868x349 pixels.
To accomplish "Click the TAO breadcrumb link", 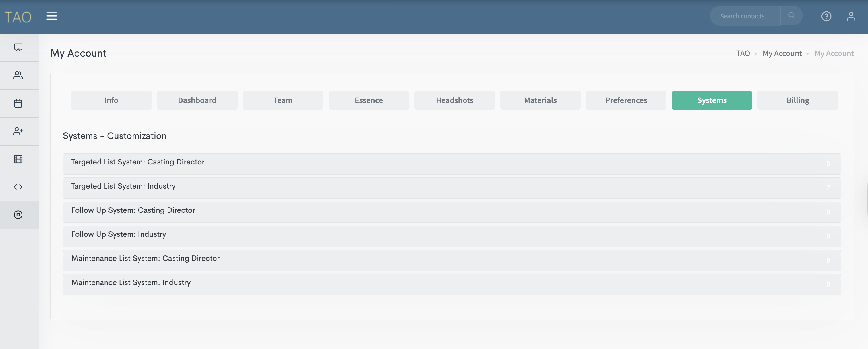I will [x=743, y=53].
